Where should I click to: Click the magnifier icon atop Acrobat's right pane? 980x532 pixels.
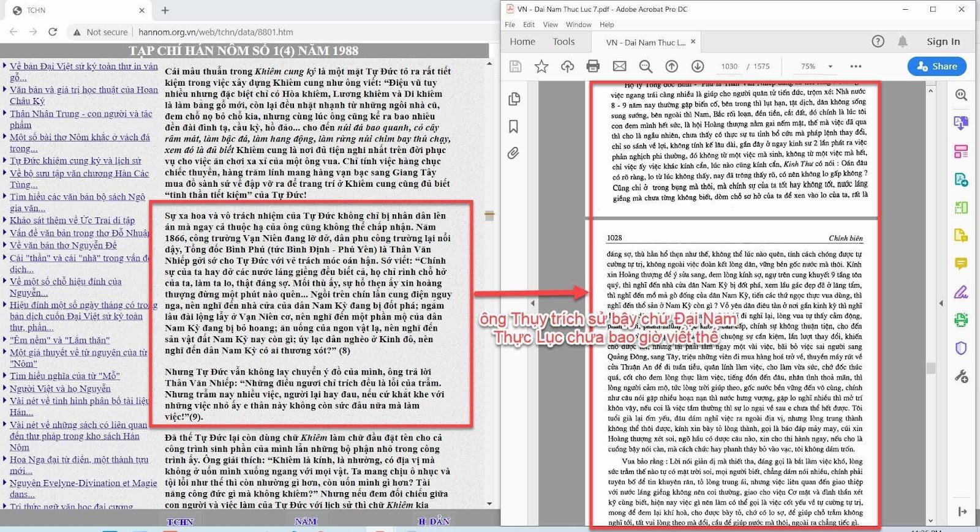point(961,95)
